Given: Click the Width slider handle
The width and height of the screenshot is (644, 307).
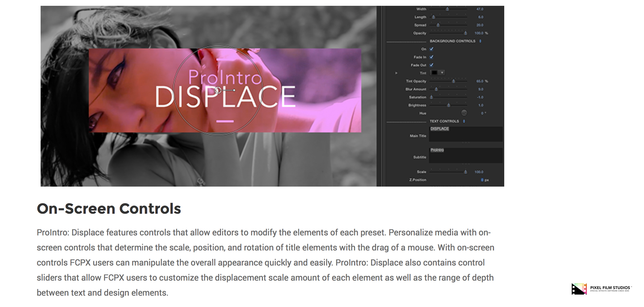Looking at the screenshot, I should [447, 9].
